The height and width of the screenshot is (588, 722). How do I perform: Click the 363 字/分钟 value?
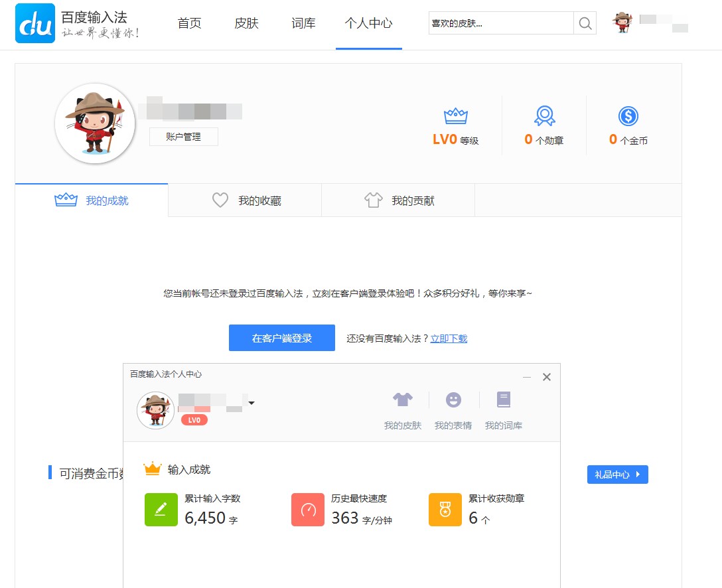click(362, 518)
